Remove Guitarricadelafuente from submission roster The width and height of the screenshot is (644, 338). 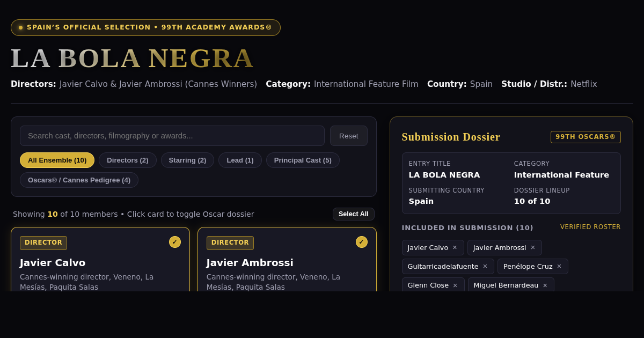coord(485,266)
